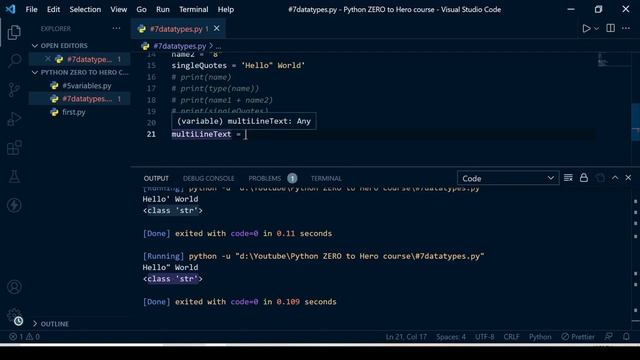Click the editor vertical scrollbar
The image size is (640, 360).
(x=636, y=122)
